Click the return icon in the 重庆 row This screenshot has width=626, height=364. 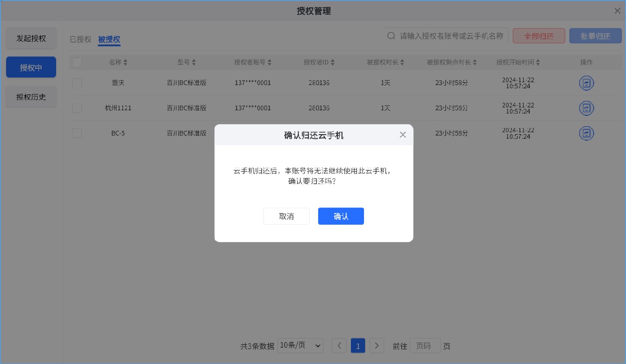click(x=586, y=83)
